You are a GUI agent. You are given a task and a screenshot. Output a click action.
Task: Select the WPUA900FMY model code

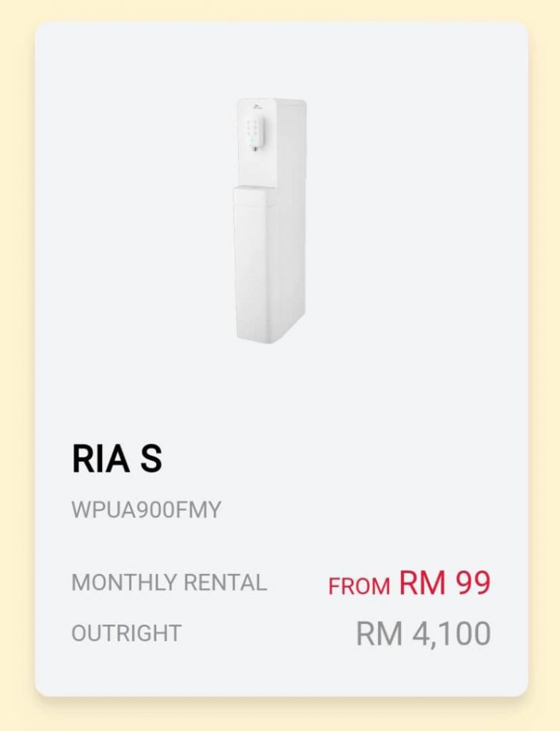[146, 510]
